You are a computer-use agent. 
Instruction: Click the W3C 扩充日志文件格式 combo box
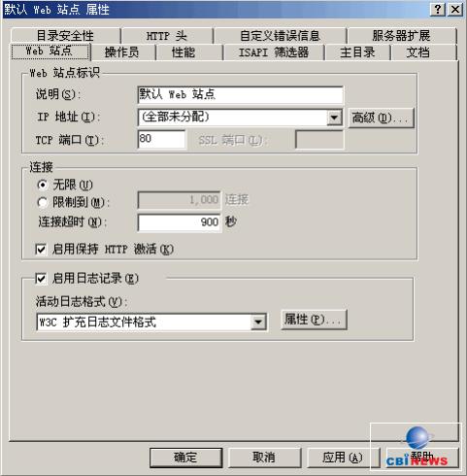pyautogui.click(x=151, y=323)
